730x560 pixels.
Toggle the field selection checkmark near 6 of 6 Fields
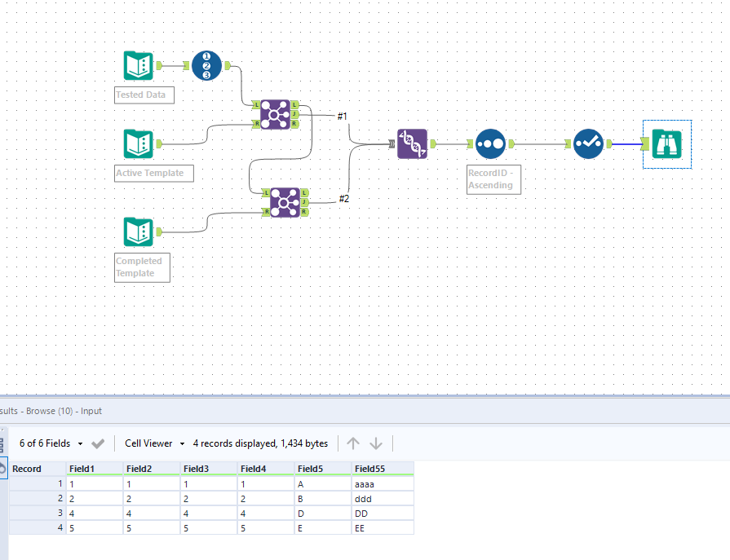click(x=97, y=443)
